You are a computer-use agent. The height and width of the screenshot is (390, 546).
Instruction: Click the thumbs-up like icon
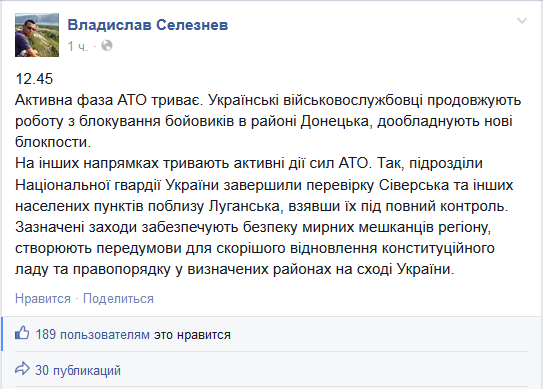click(22, 334)
